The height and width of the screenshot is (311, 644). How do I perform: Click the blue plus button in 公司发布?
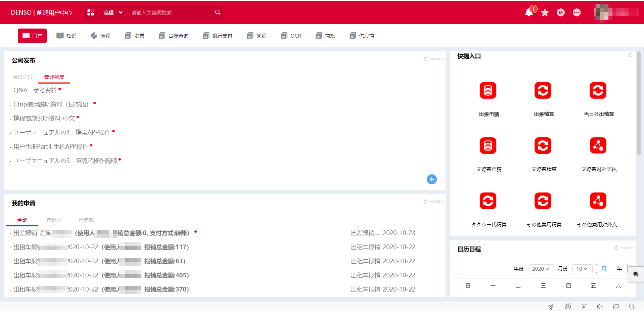click(x=432, y=179)
